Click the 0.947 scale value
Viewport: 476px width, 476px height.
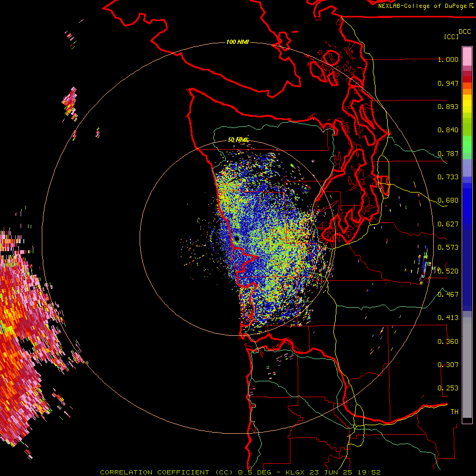[x=448, y=83]
